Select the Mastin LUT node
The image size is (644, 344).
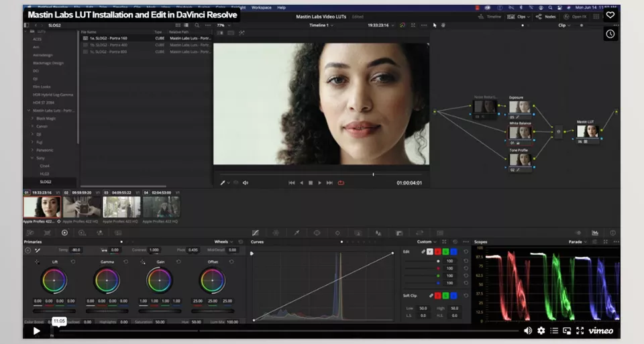pyautogui.click(x=588, y=131)
